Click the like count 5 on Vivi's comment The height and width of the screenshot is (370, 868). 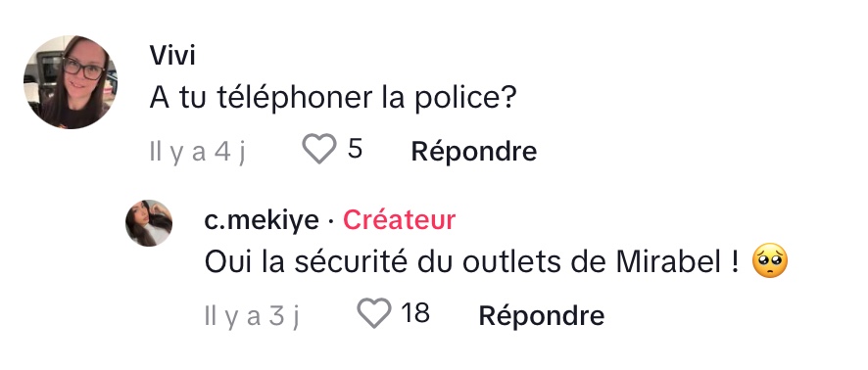coord(355,148)
